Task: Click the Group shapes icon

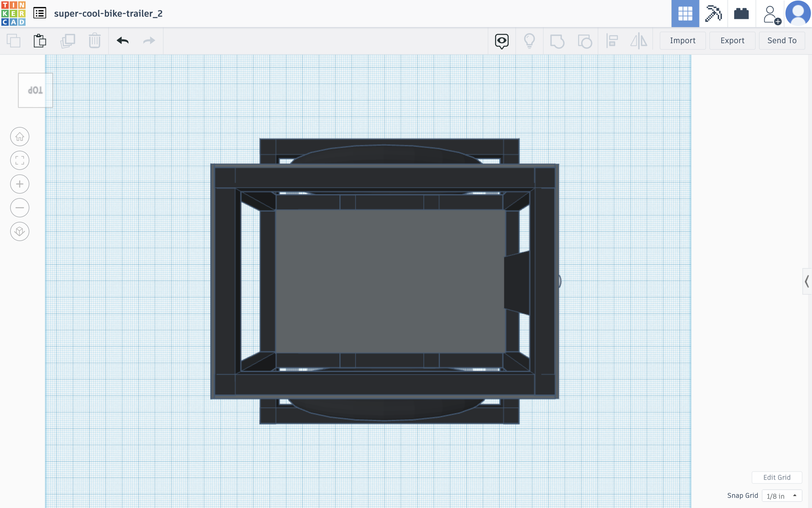Action: 557,41
